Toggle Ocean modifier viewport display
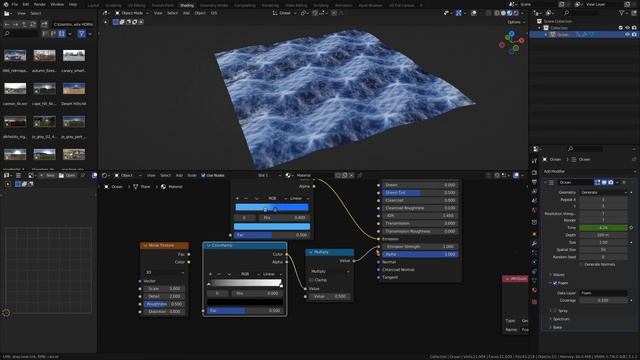 tap(604, 182)
